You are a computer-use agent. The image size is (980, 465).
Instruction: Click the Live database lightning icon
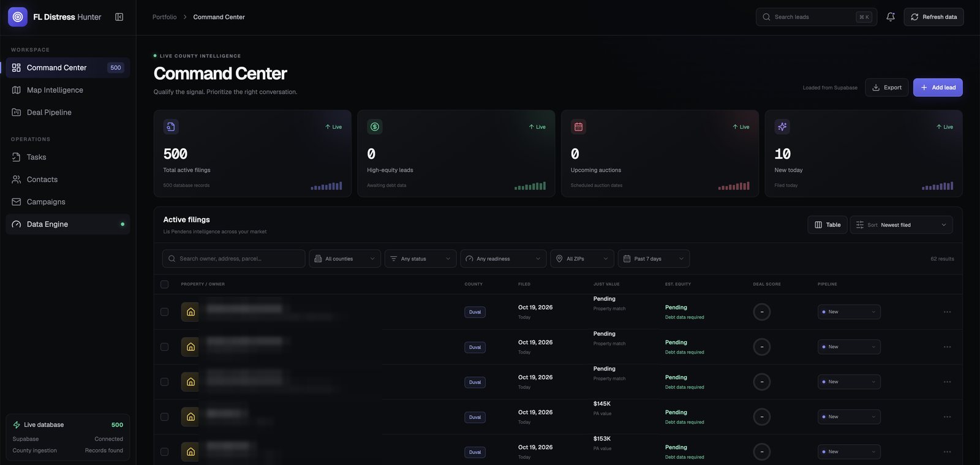17,425
